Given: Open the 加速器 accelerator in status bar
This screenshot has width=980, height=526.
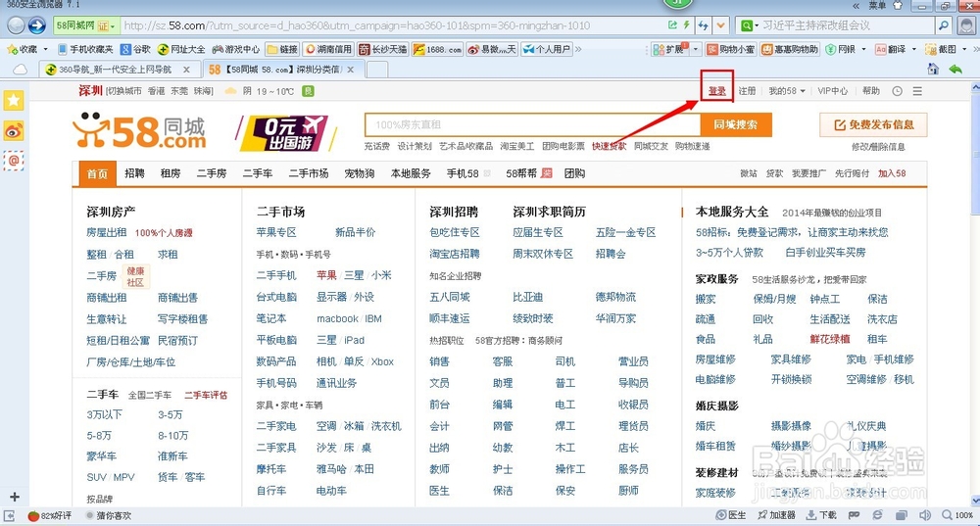Looking at the screenshot, I should [777, 515].
